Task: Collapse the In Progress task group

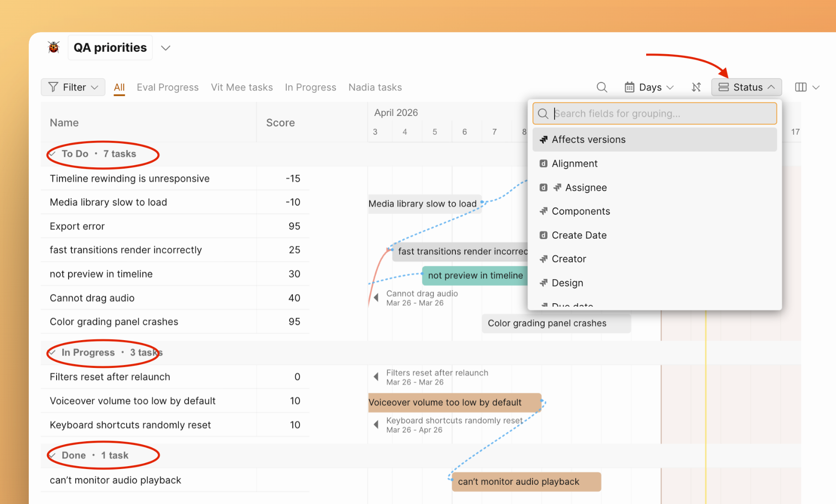Action: click(x=53, y=353)
